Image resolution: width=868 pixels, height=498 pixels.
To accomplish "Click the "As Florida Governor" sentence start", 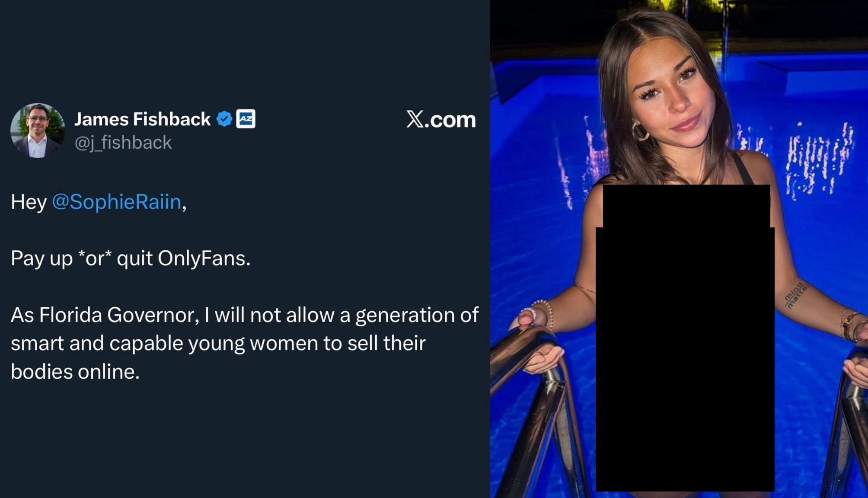I will [x=105, y=315].
